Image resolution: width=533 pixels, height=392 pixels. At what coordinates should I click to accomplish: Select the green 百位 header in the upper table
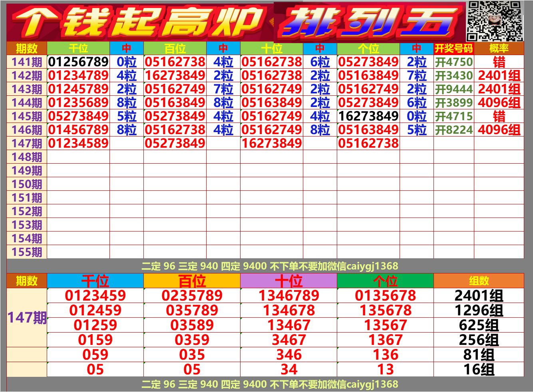[175, 48]
